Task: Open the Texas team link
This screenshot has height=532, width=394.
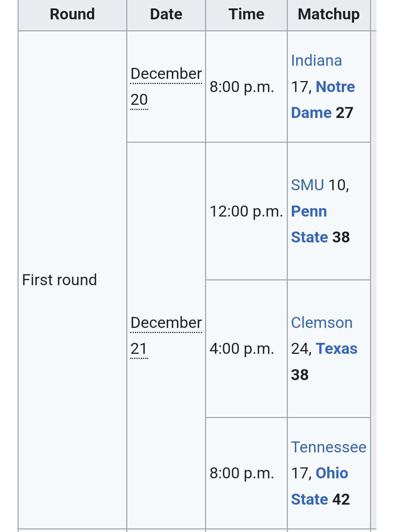Action: click(x=336, y=349)
